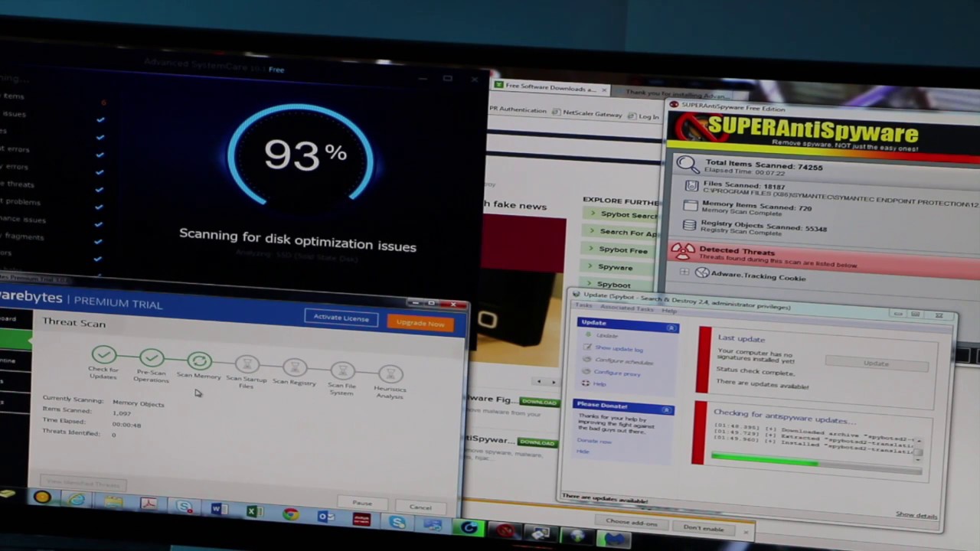Click the magnifier icon beside Total Items Scanned
The height and width of the screenshot is (551, 980).
[x=688, y=163]
